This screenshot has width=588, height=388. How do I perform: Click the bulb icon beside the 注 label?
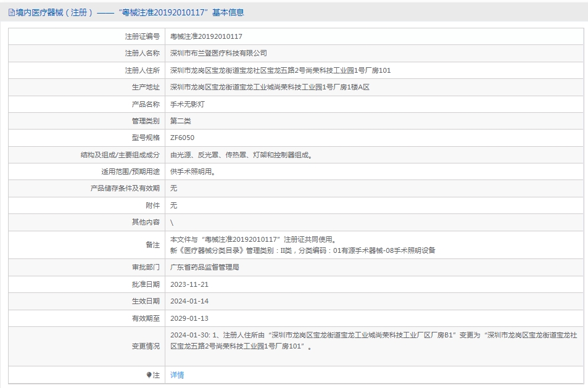coord(149,375)
